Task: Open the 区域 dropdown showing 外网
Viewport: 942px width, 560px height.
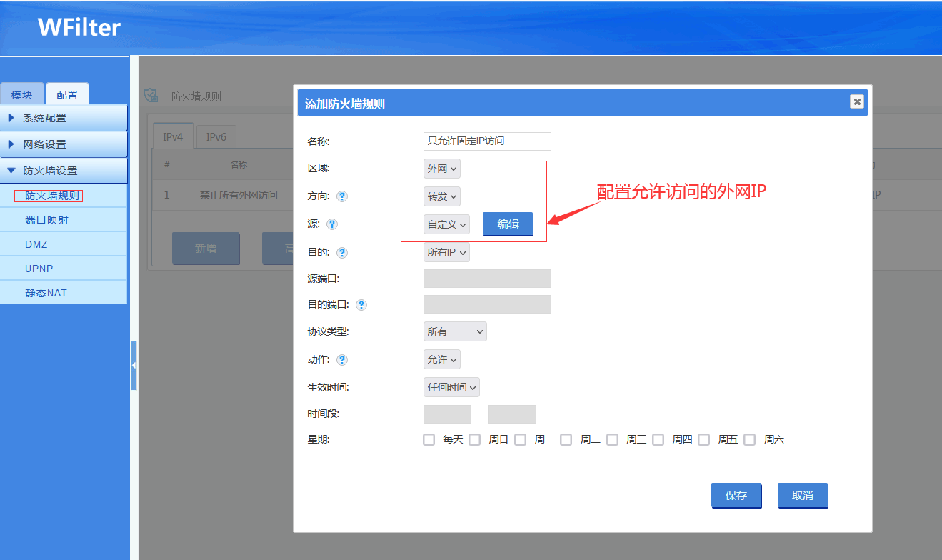Action: tap(441, 169)
